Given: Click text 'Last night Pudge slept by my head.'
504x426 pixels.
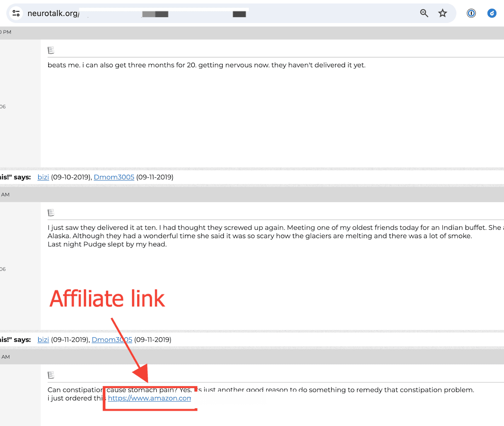Looking at the screenshot, I should pyautogui.click(x=107, y=244).
